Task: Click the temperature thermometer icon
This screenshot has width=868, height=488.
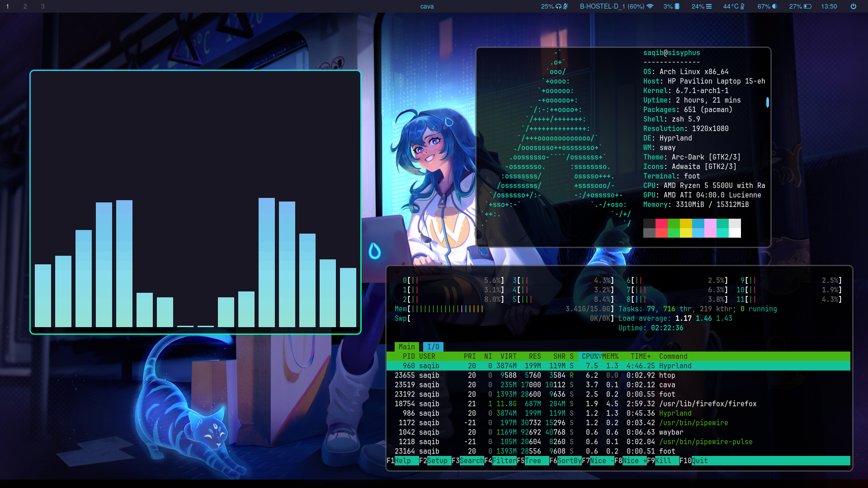Action: coord(742,6)
